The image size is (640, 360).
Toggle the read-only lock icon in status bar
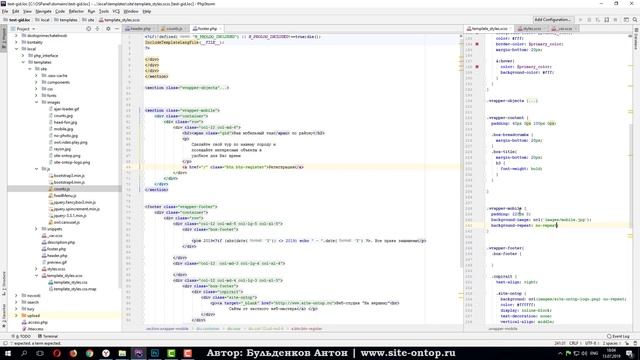[628, 344]
